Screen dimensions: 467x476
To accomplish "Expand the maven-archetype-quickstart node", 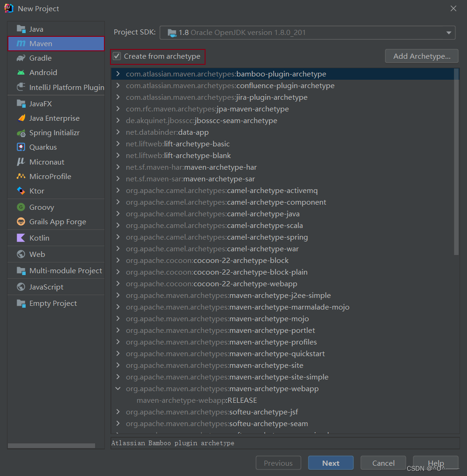I will [x=118, y=354].
